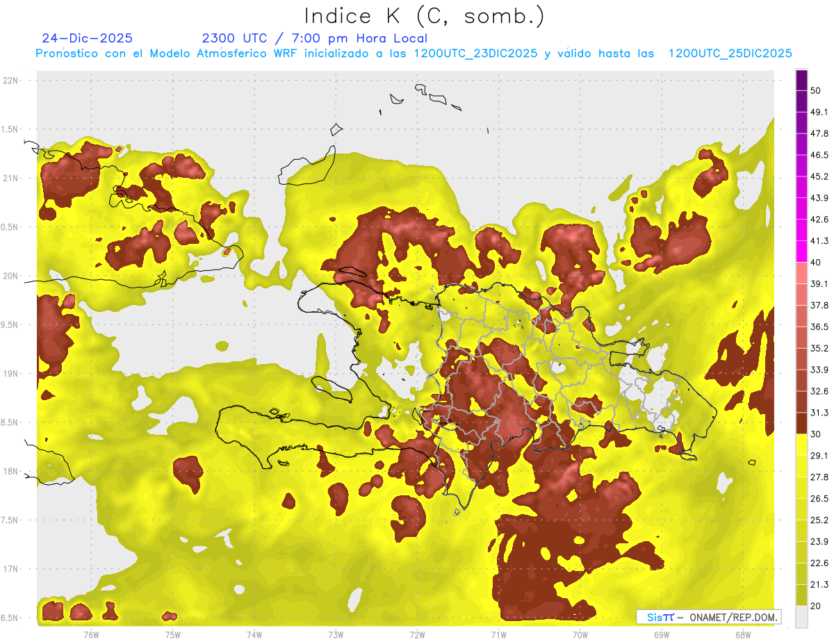Click colorbar value '26.5'
834x644 pixels.
click(x=819, y=499)
